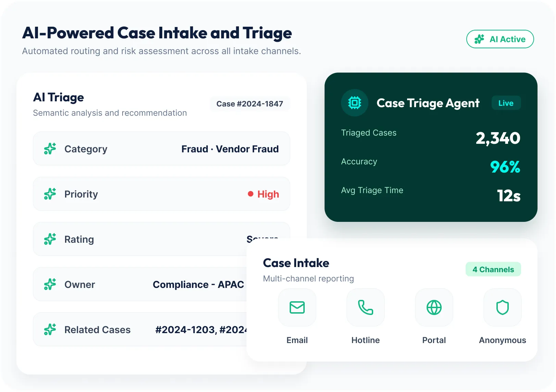Viewport: 556px width, 392px height.
Task: Click the Case Intake panel heading
Action: point(296,263)
